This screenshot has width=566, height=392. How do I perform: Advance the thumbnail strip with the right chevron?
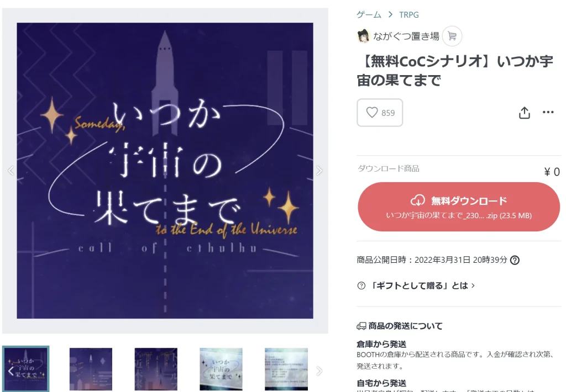[319, 371]
